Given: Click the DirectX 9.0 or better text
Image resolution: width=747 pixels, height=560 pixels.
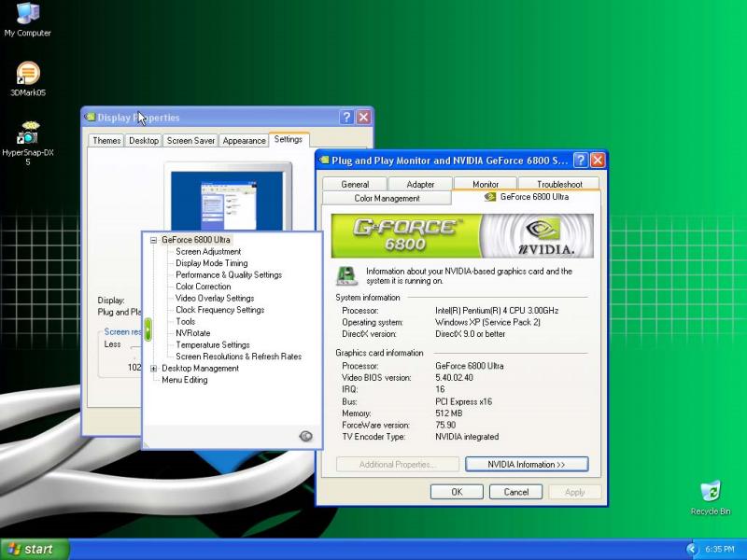Looking at the screenshot, I should click(x=471, y=334).
